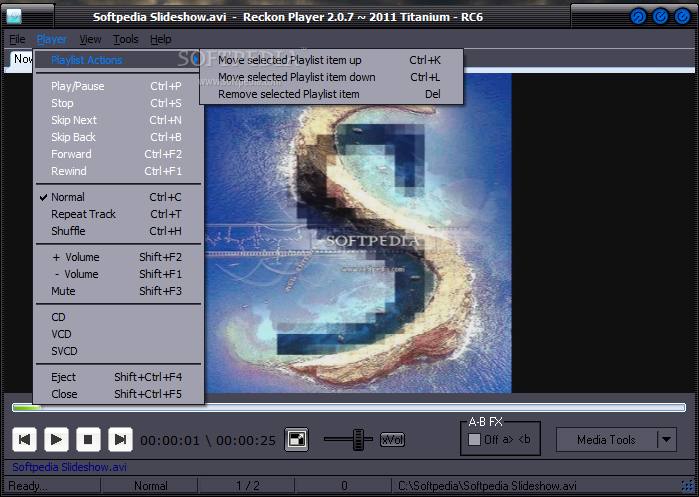Screen dimensions: 699x497
Task: Click the 00:00:01 \ 00:00:25 time display
Action: (208, 440)
